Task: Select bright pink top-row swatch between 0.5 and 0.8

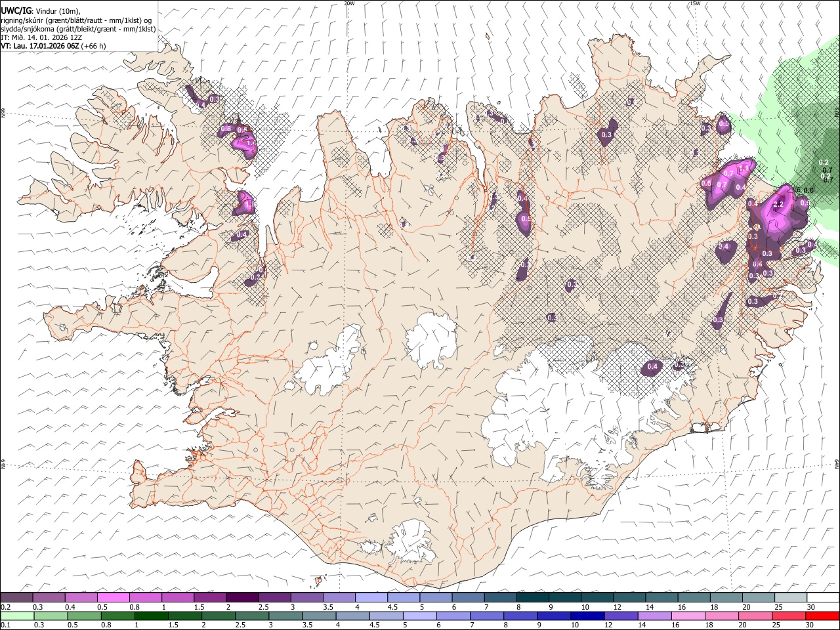Action: (113, 598)
